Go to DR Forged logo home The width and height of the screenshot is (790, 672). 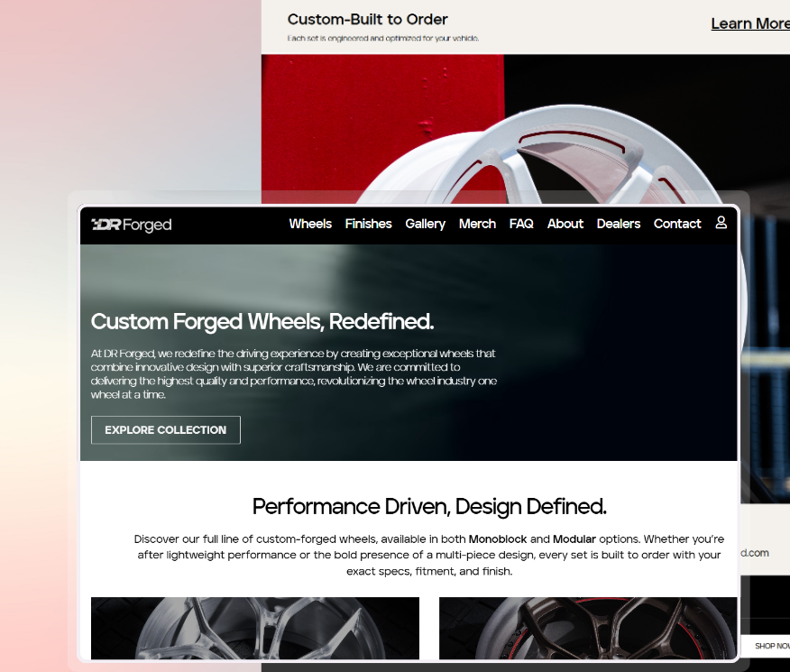tap(132, 225)
